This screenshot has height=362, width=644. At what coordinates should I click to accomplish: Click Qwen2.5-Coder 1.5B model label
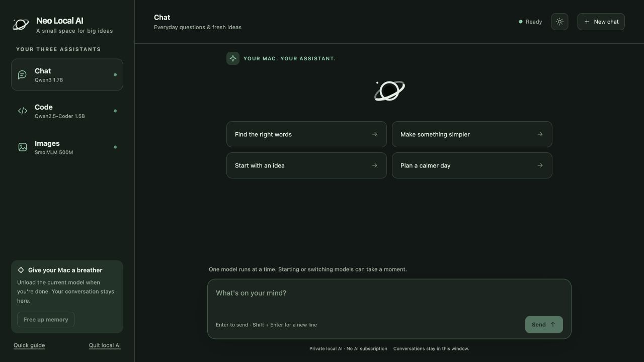pyautogui.click(x=60, y=116)
